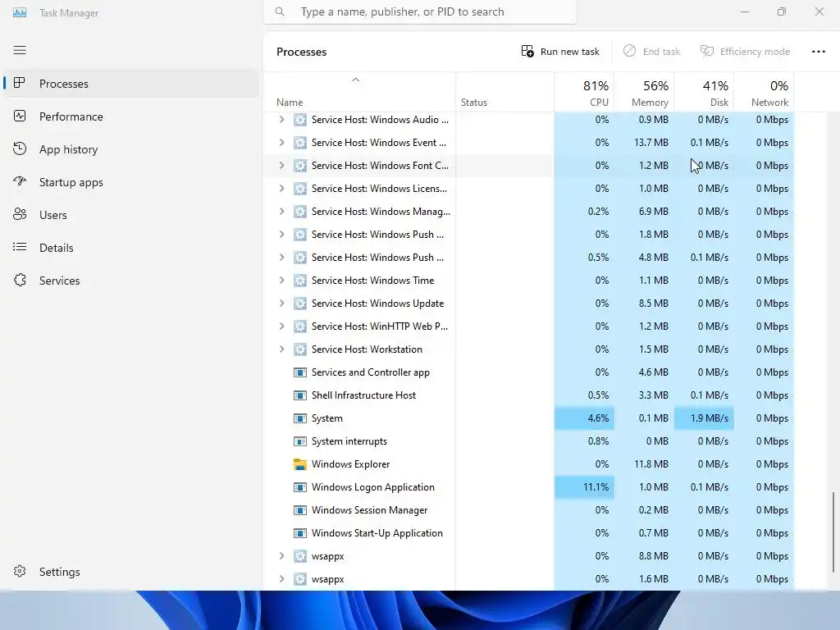The width and height of the screenshot is (840, 630).
Task: Expand Service Host: Workstation row
Action: click(282, 349)
